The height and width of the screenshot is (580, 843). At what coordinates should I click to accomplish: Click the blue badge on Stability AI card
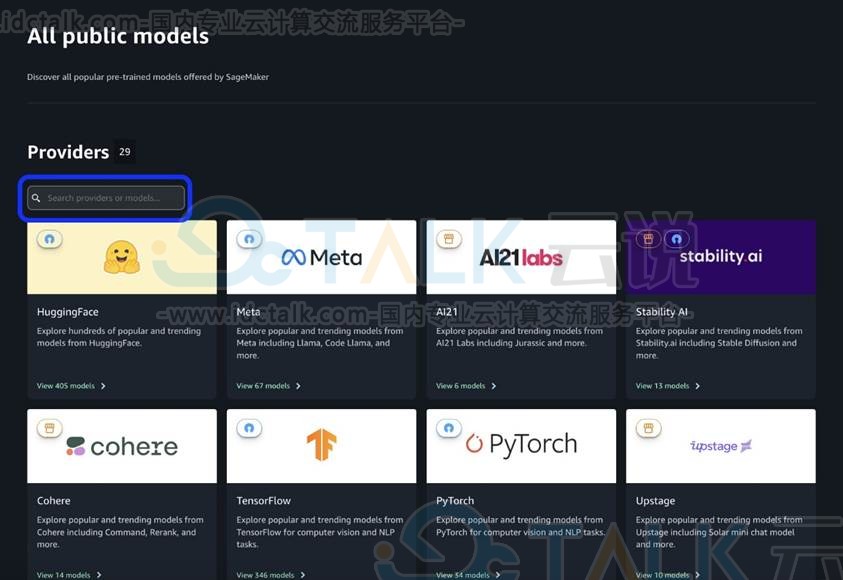click(676, 239)
